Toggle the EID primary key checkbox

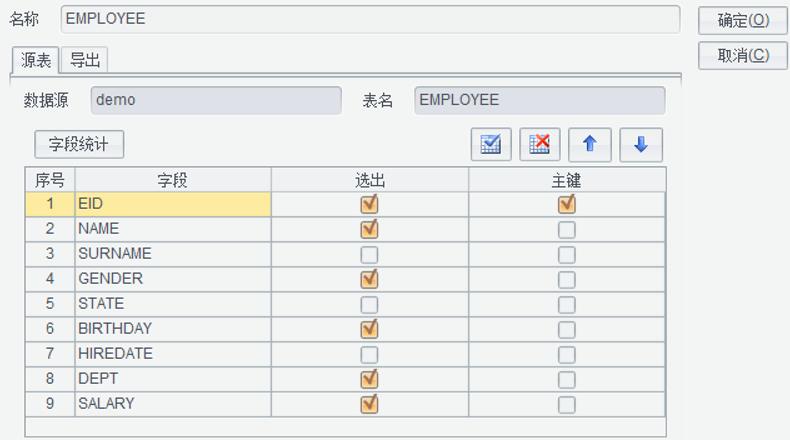point(567,204)
